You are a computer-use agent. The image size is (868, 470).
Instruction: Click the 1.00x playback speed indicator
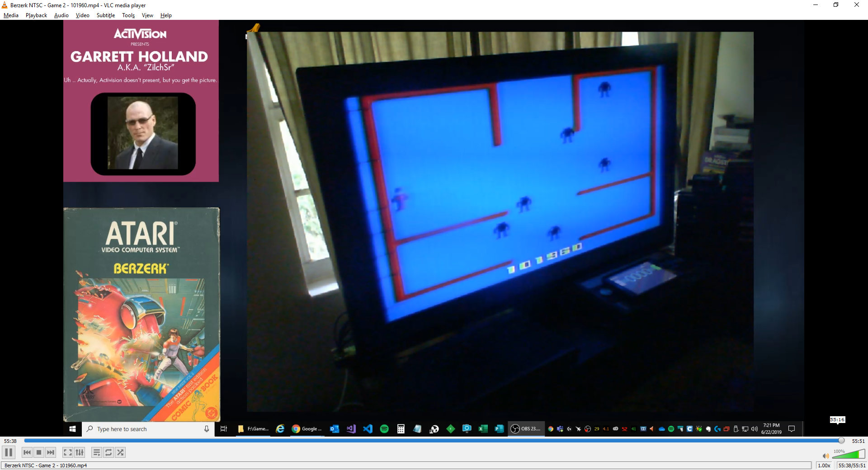[824, 465]
